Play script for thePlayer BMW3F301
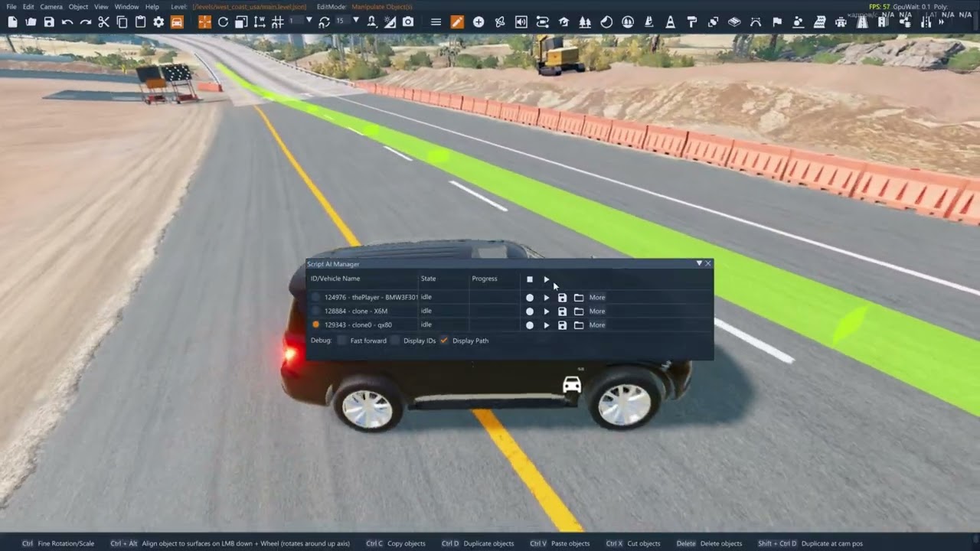Image resolution: width=980 pixels, height=551 pixels. click(x=546, y=298)
